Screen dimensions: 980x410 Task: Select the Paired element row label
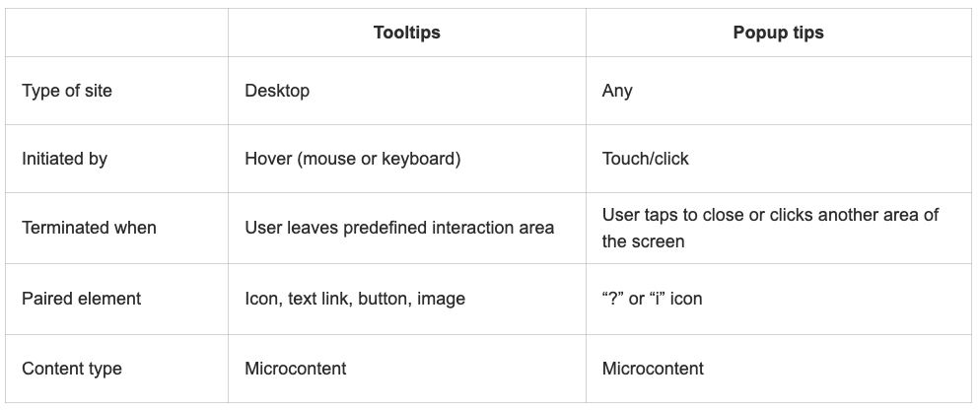pos(81,298)
